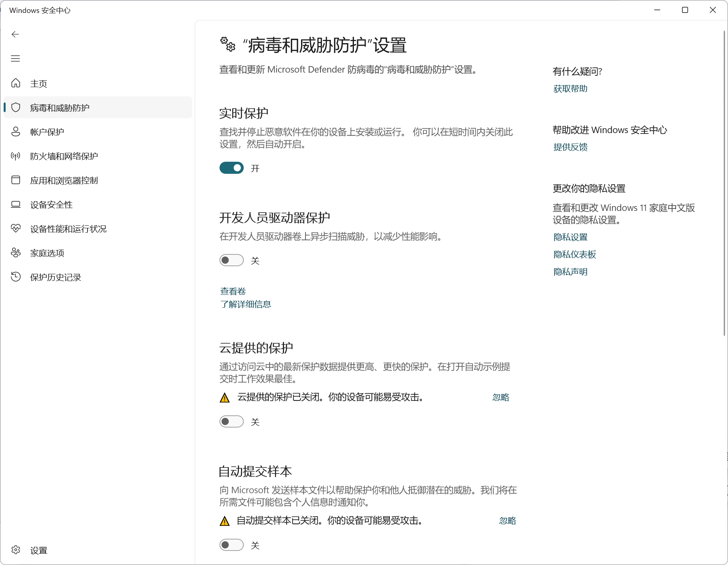Click the 开发人员驱动器保护 heading
728x565 pixels.
[x=275, y=218]
